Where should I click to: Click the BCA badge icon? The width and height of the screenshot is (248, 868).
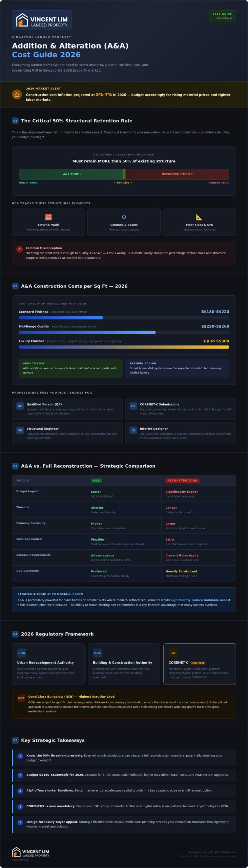tap(98, 653)
